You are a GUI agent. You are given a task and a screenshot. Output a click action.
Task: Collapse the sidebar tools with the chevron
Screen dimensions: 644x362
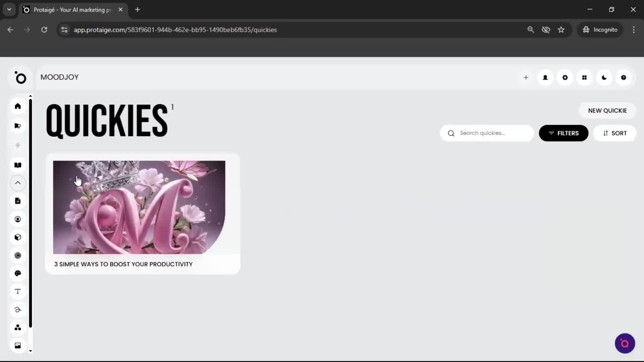(17, 183)
